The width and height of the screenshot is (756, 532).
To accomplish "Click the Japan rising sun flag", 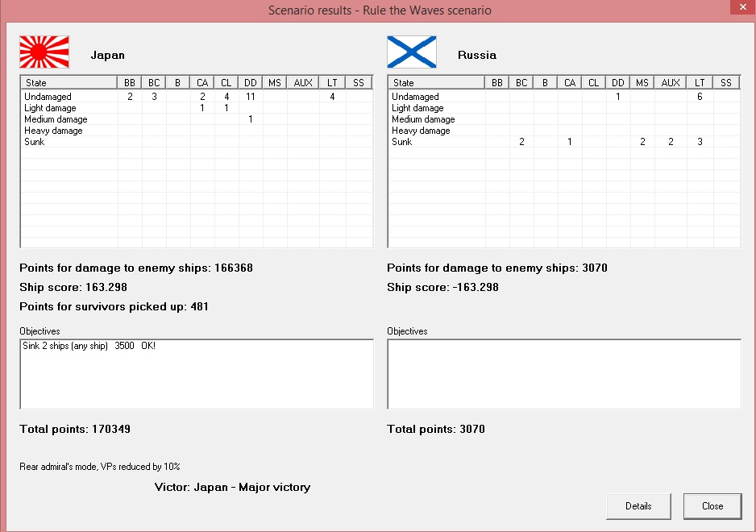I will (x=44, y=52).
